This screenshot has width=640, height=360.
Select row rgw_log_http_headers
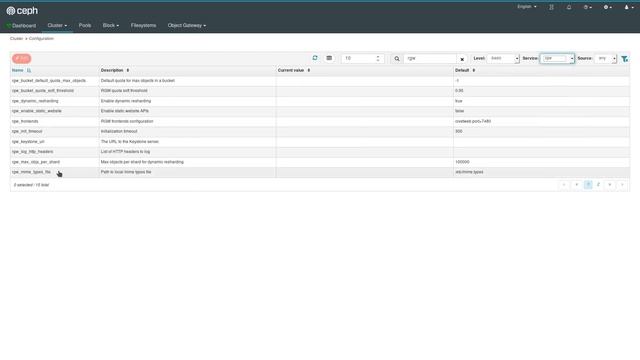point(320,152)
